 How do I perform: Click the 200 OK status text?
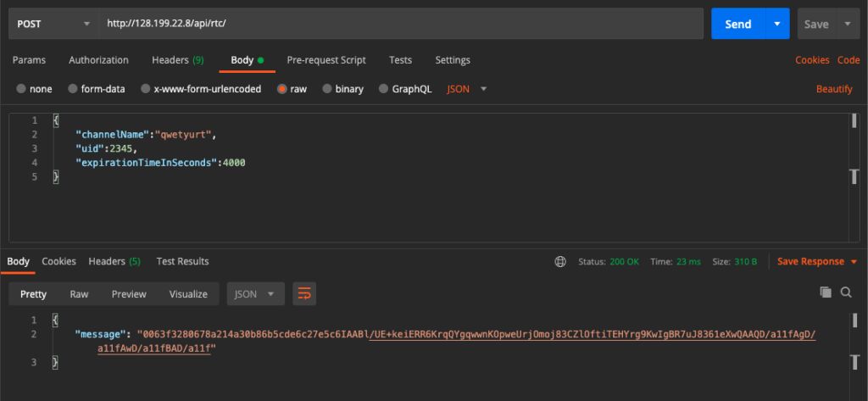[625, 261]
